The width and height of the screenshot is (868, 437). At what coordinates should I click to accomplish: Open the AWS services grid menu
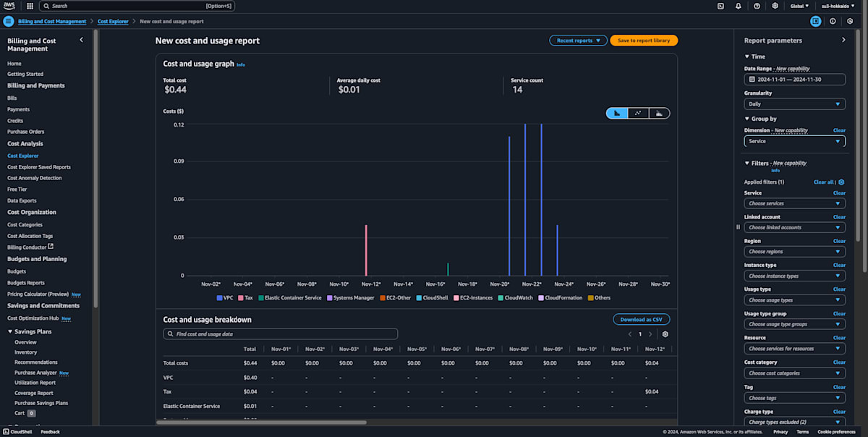tap(30, 6)
